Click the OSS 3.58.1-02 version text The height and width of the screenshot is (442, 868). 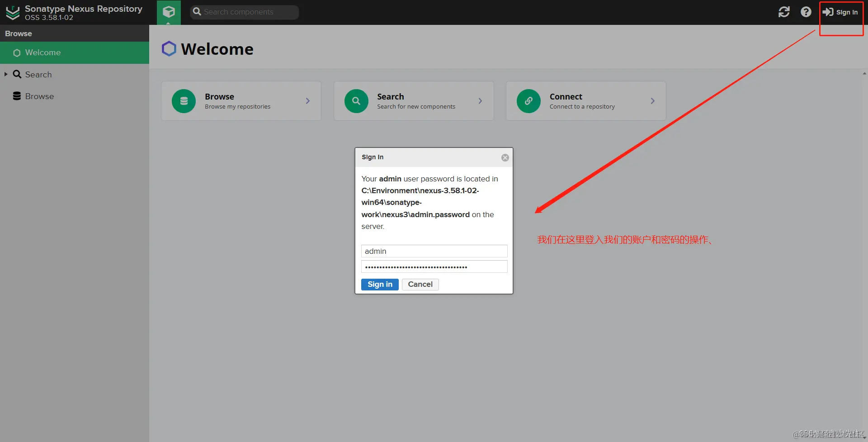[49, 18]
